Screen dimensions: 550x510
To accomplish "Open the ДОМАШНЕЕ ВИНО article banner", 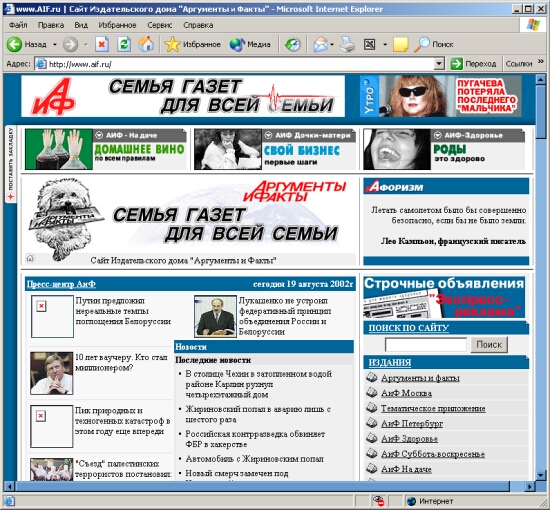I will click(x=105, y=149).
